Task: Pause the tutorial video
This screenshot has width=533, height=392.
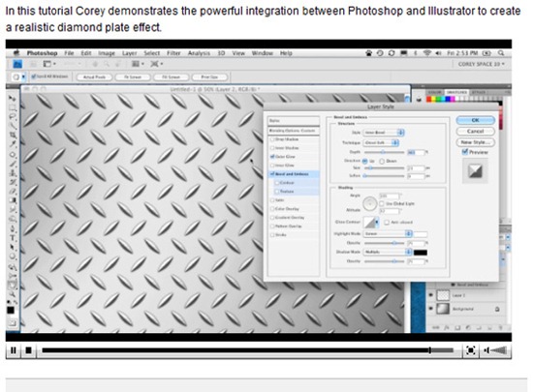Action: pos(14,350)
